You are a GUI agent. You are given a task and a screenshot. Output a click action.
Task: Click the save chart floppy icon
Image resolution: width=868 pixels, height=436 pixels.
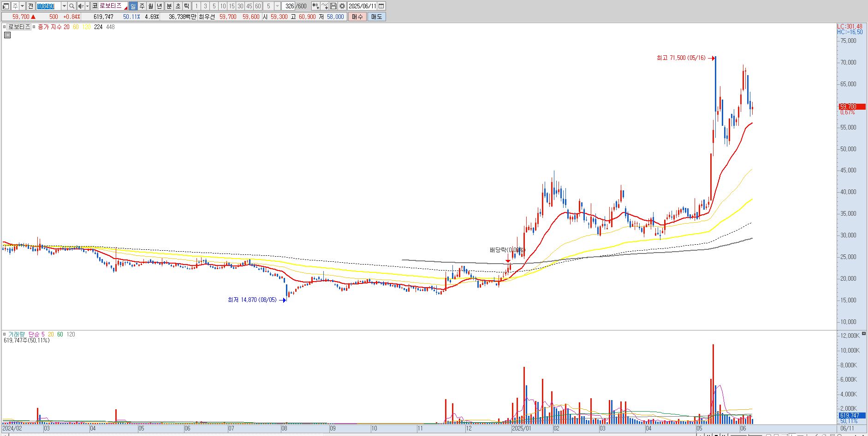[333, 6]
